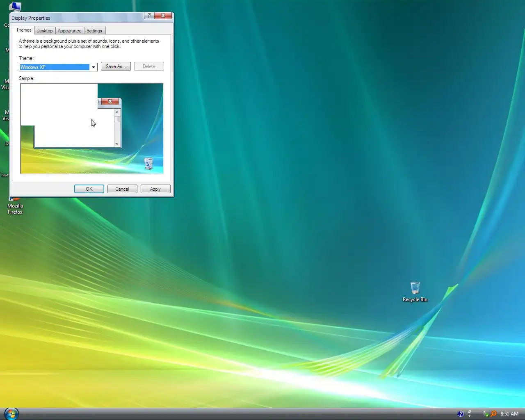Select the Recycle Bin desktop icon
This screenshot has height=420, width=525.
point(415,292)
